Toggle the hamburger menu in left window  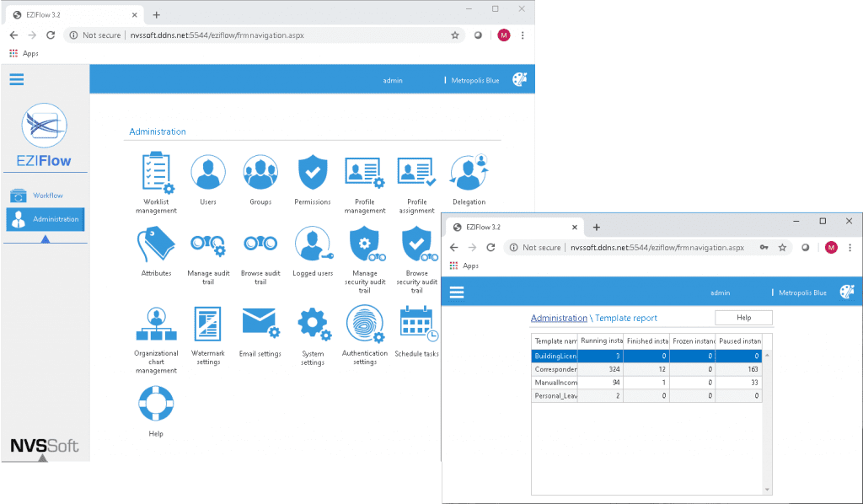[17, 80]
